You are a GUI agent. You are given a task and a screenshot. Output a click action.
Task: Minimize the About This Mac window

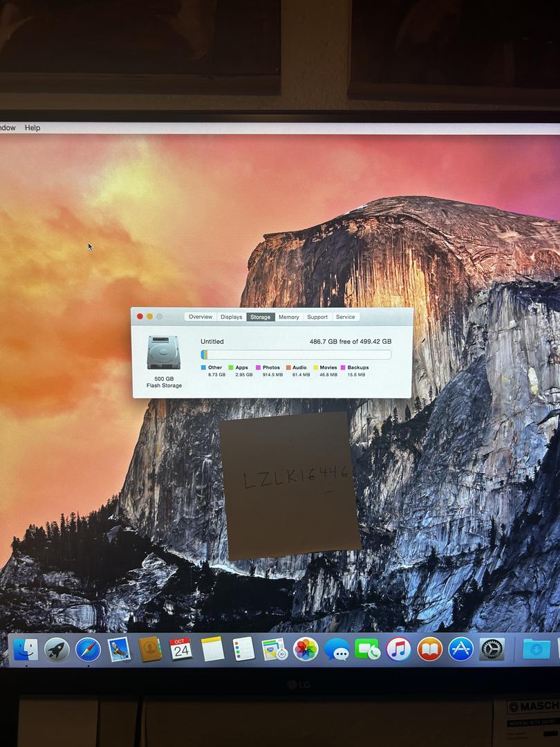coord(149,316)
